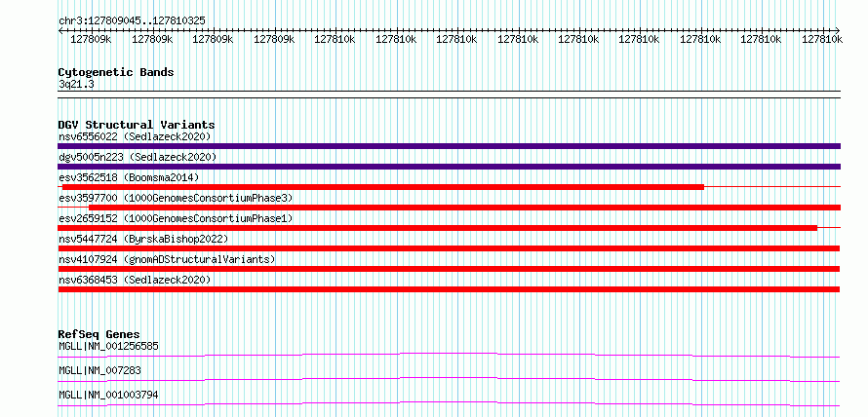Screen dimensions: 868x417
Task: Select the red nsv6368453 variant bar
Action: click(x=449, y=289)
